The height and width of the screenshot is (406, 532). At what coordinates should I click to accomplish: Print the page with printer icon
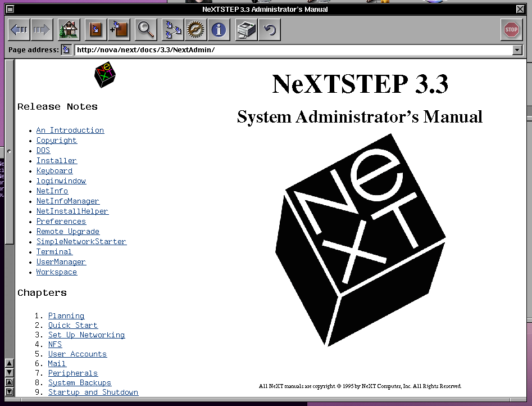point(246,30)
